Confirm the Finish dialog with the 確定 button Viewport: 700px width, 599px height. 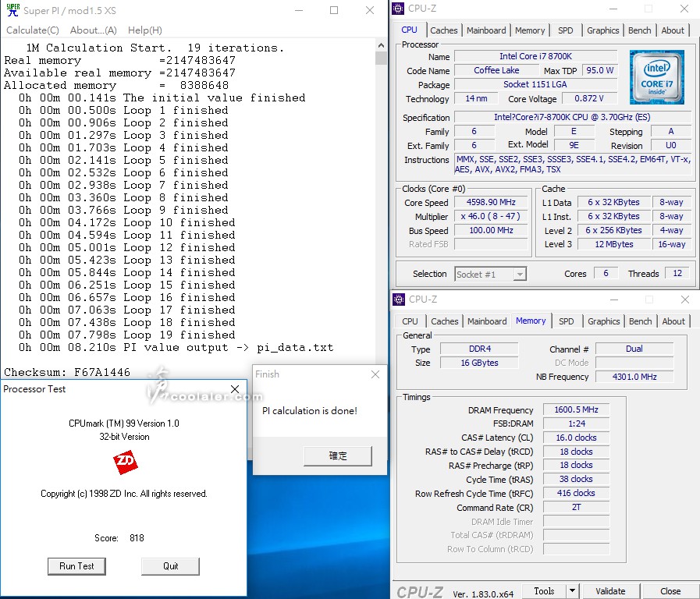click(337, 455)
